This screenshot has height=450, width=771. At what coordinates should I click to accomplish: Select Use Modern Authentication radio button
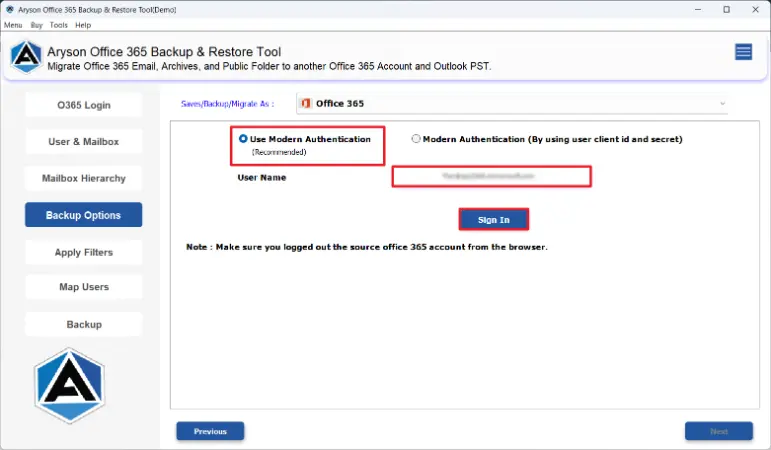click(x=243, y=139)
